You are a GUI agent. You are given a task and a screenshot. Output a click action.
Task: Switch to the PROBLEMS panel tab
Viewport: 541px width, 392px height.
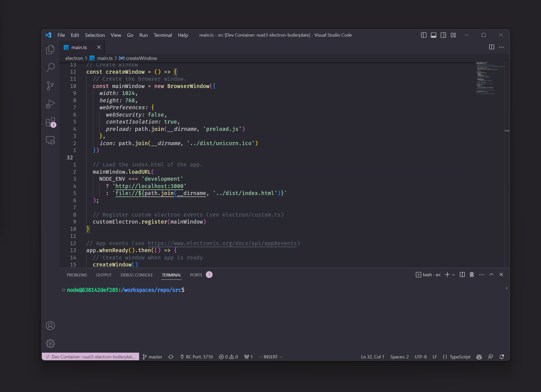point(77,275)
